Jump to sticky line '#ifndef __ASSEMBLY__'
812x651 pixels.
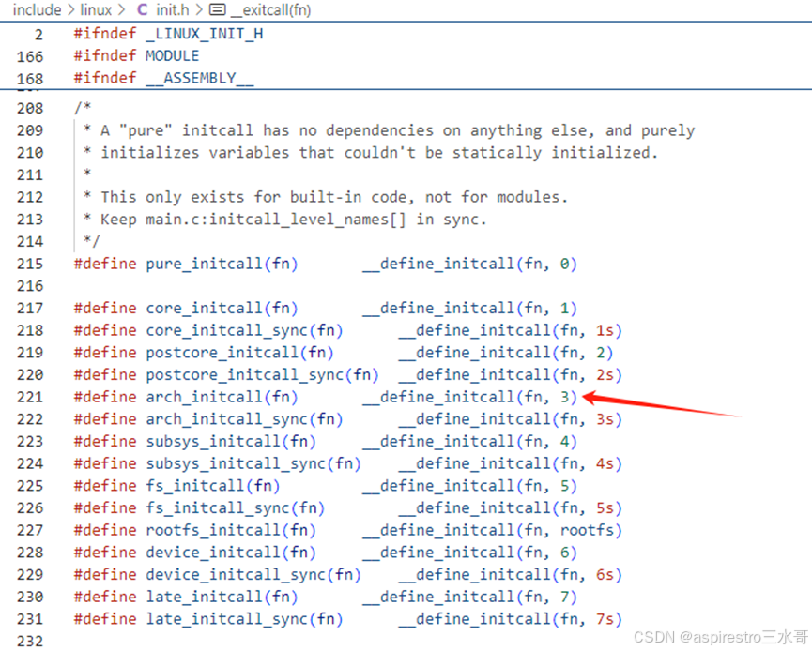coord(163,78)
